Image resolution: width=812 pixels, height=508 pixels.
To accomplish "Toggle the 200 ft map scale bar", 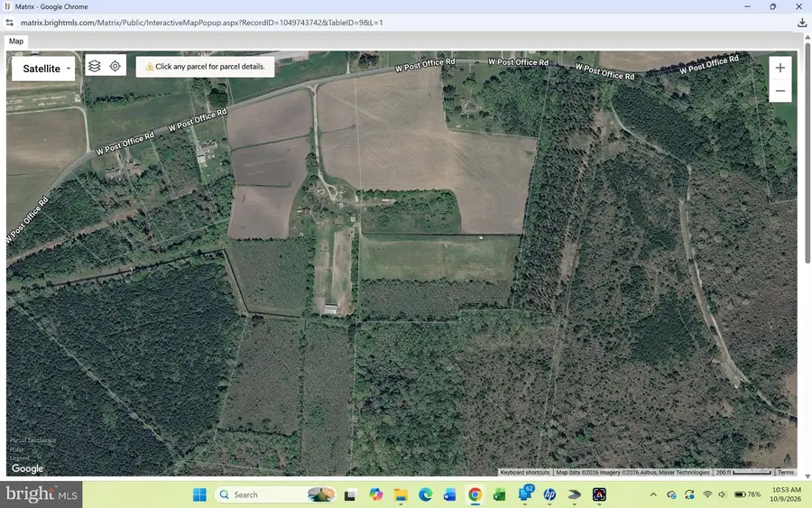I will click(x=743, y=472).
